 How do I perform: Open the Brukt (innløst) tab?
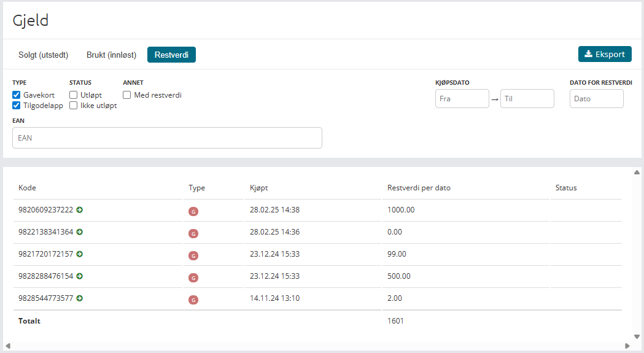[111, 55]
